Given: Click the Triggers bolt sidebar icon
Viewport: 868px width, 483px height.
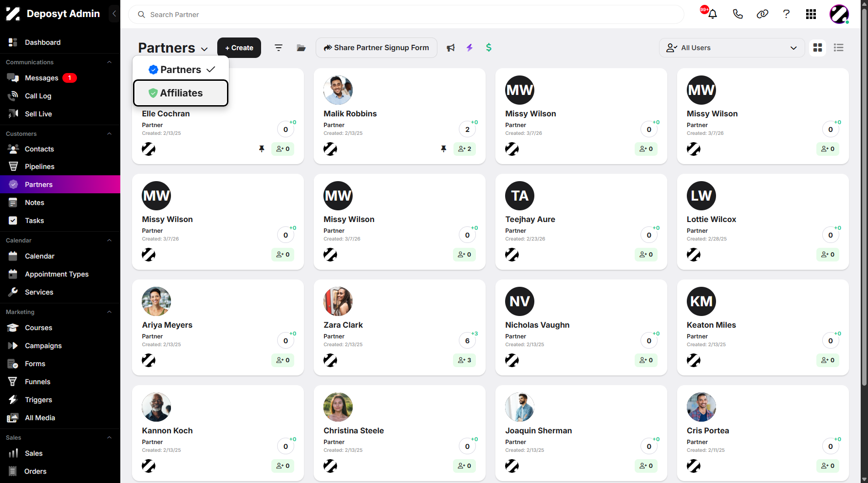Looking at the screenshot, I should coord(13,400).
